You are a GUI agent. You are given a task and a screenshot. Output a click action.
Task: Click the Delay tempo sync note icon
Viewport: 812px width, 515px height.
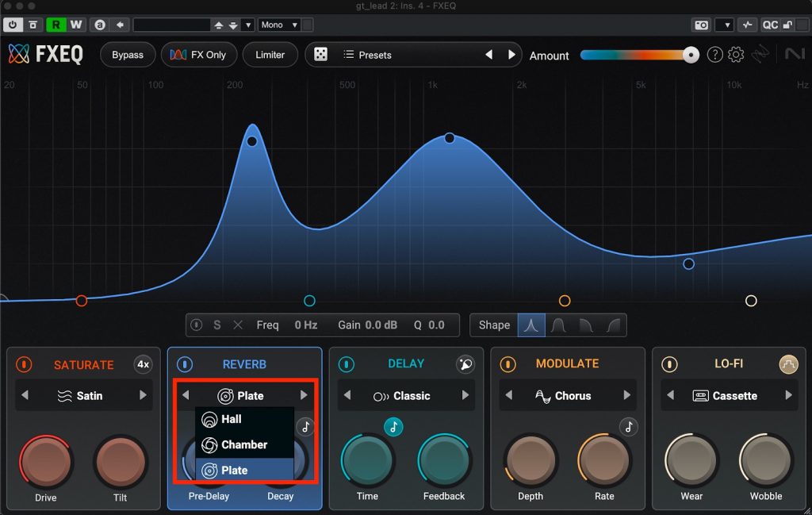coord(393,427)
